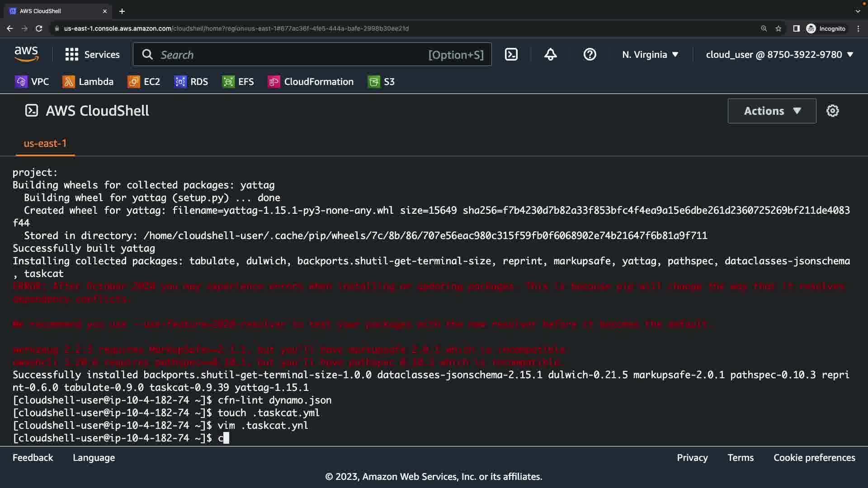Open the RDS service shortcut

(191, 82)
